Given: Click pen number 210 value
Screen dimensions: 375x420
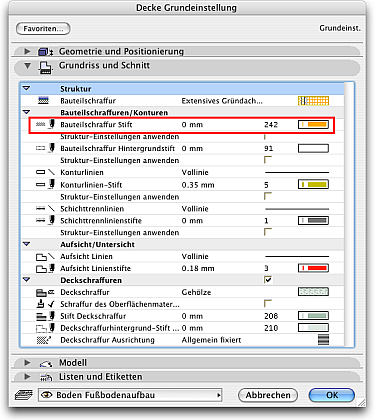Looking at the screenshot, I should click(x=271, y=328).
